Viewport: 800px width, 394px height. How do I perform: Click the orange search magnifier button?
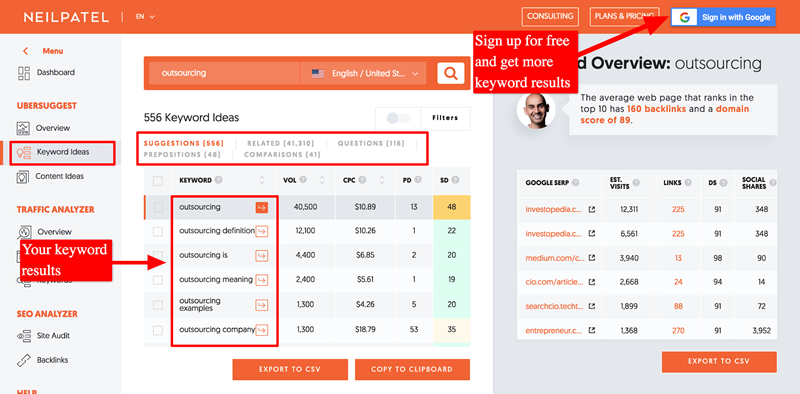coord(451,73)
